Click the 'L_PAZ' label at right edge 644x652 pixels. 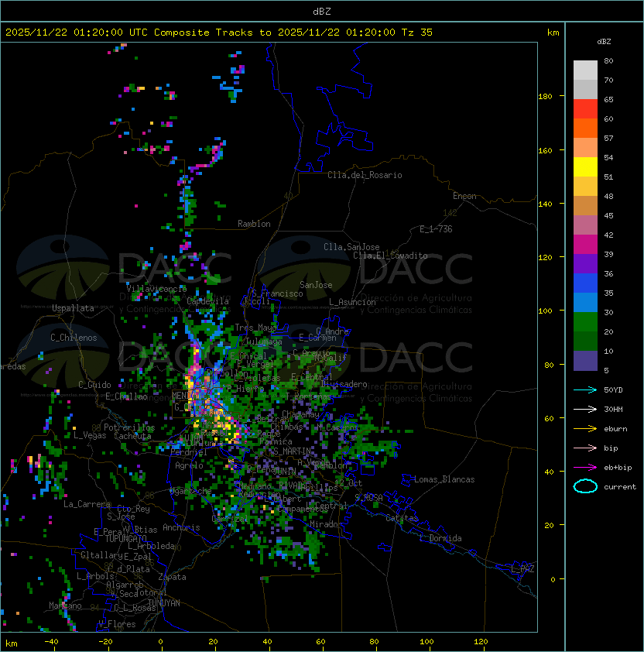(x=522, y=569)
